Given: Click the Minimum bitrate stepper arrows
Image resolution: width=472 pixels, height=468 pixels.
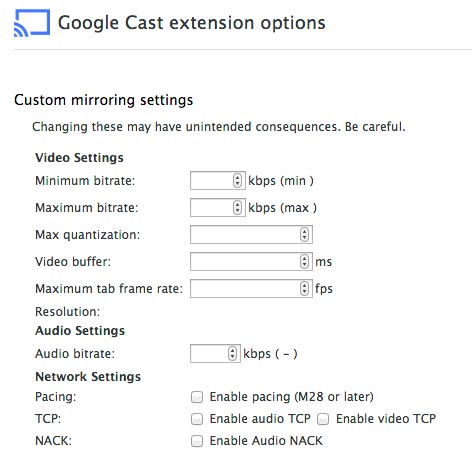Looking at the screenshot, I should [237, 181].
